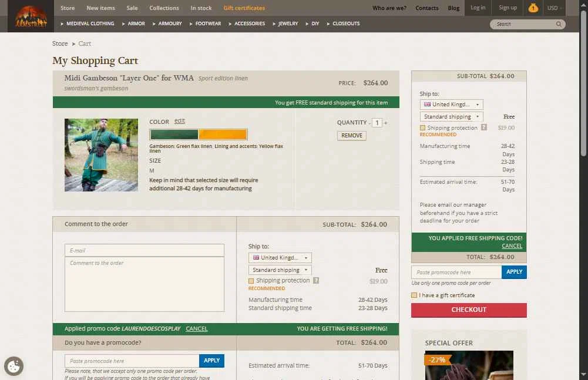Check the I have a gift certificate box
588x380 pixels.
pyautogui.click(x=414, y=295)
